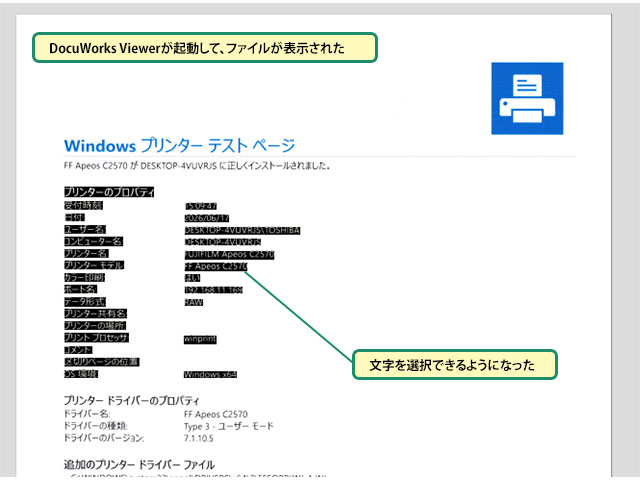Click the computer name value DESKTOP-4VUVRJS

click(222, 242)
